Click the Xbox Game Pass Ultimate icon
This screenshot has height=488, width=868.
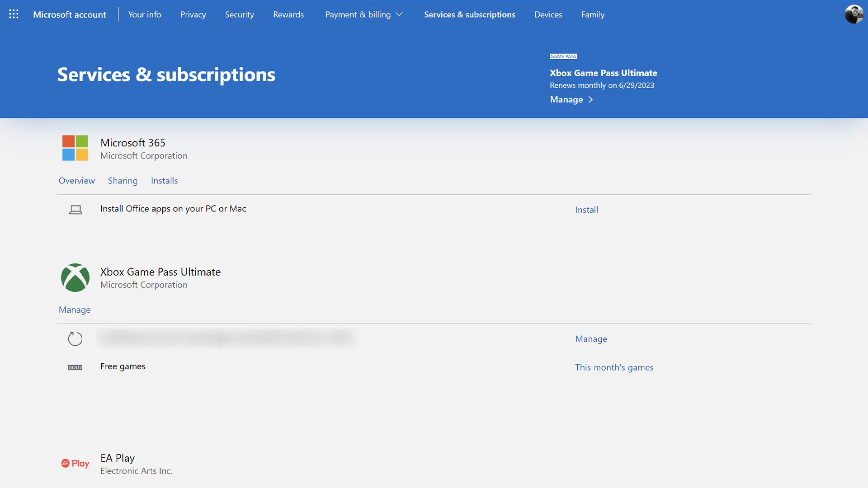pos(75,277)
